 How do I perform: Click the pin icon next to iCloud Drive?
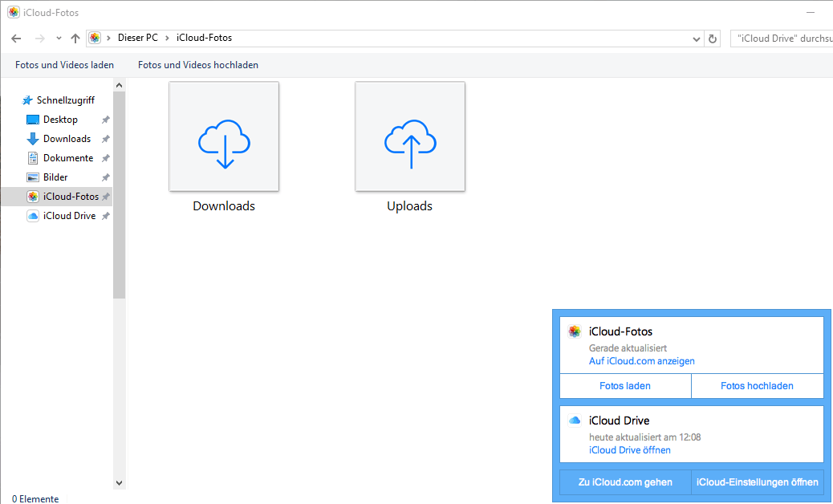point(106,216)
